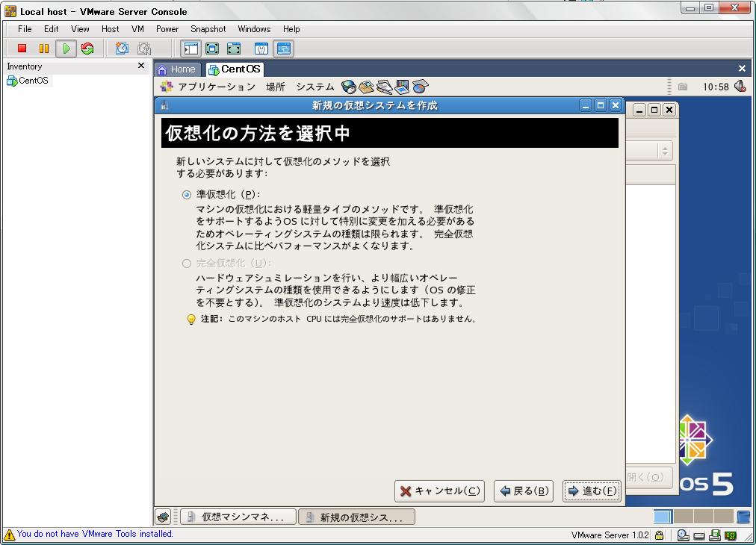The height and width of the screenshot is (545, 756).
Task: Switch to the CentOS tab
Action: (x=235, y=69)
